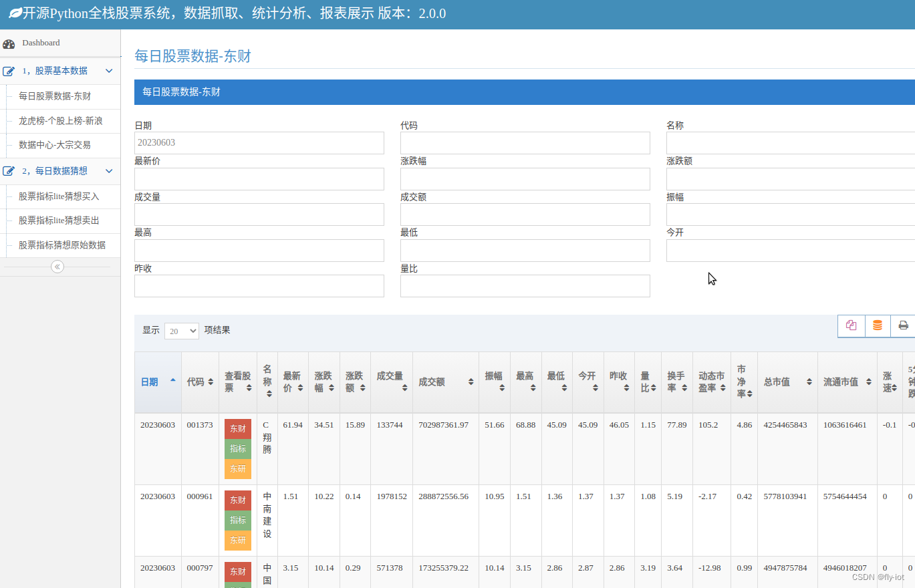Viewport: 915px width, 588px height.
Task: Click the orange 东研 button for stock 001373
Action: point(237,468)
